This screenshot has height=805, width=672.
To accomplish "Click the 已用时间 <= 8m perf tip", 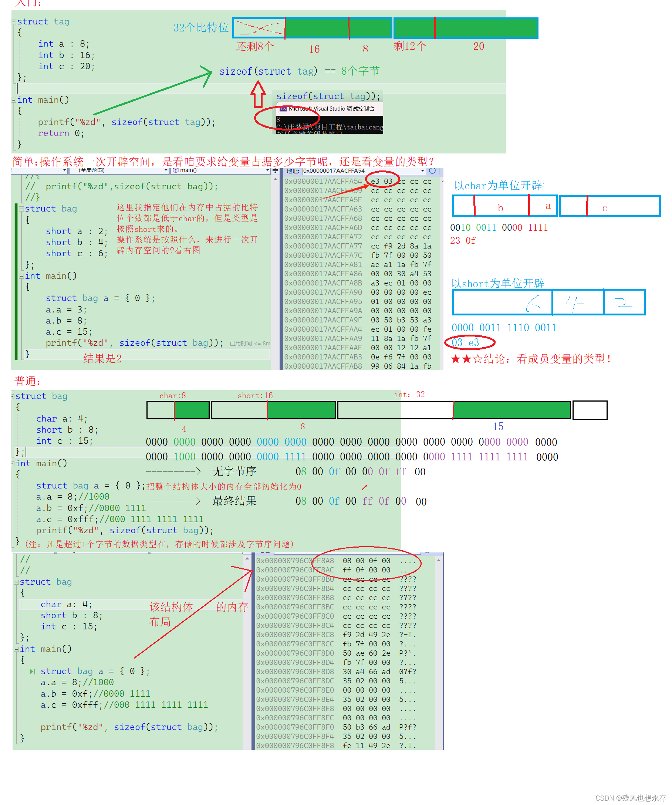I will (x=250, y=344).
